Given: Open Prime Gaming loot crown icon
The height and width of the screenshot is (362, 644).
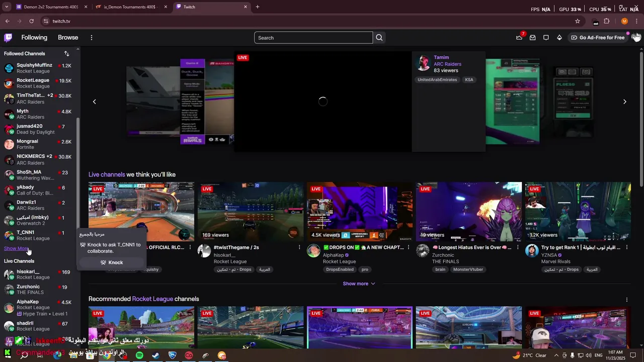Looking at the screenshot, I should pos(519,38).
